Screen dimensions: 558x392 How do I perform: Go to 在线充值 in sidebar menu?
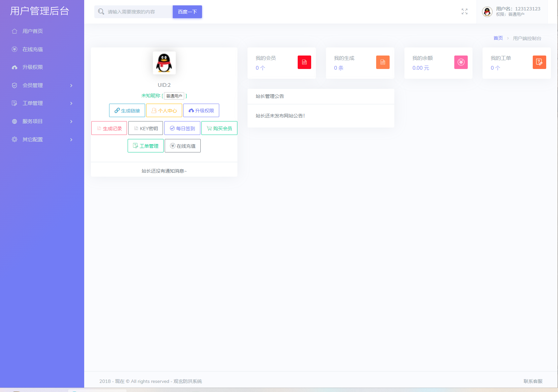[32, 49]
